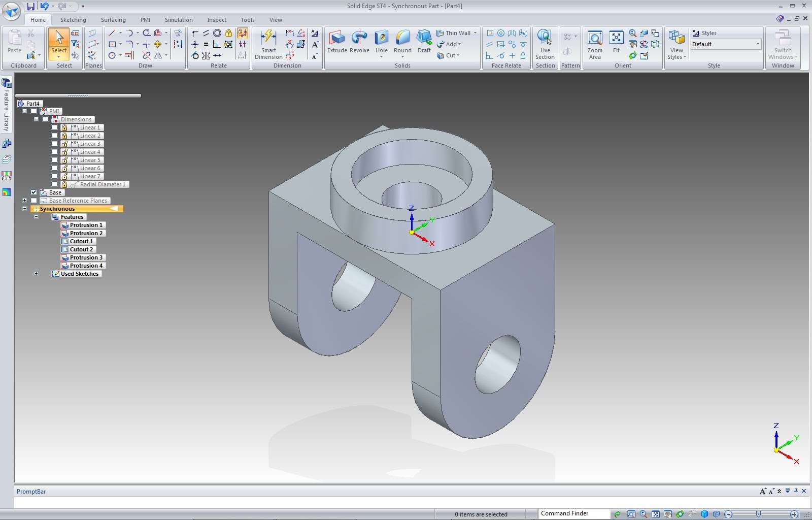Collapse the Features tree node
Screen dimensions: 812x520
(36, 217)
